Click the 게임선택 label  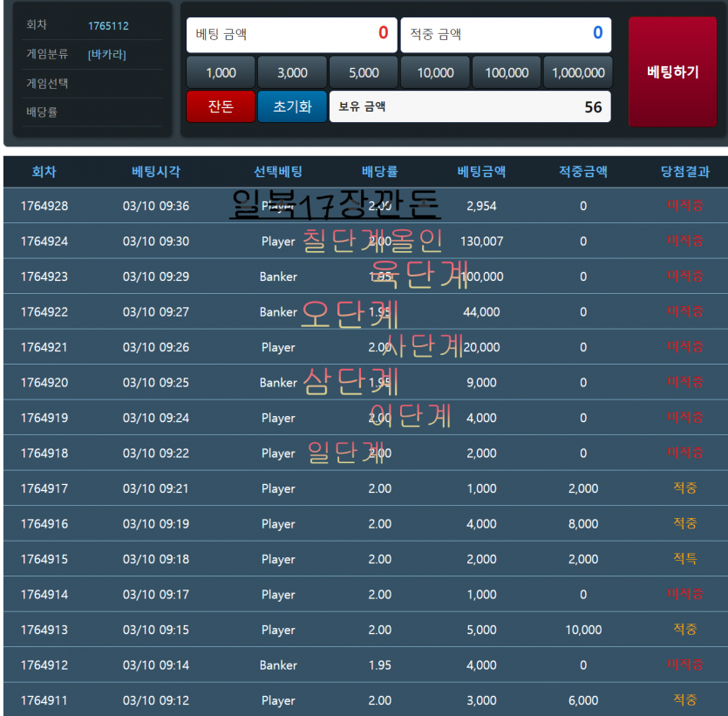pos(47,84)
